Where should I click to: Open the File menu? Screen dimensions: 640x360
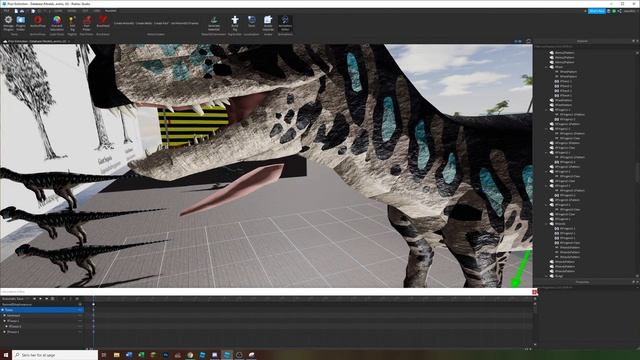[7, 11]
